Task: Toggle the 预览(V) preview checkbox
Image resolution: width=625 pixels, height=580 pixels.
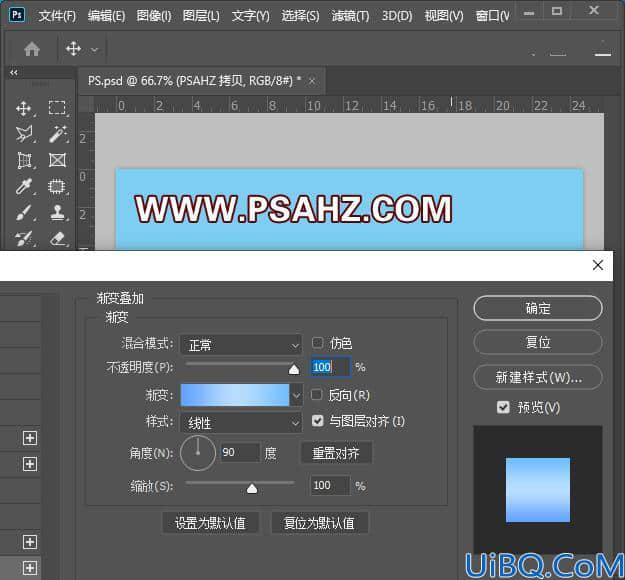Action: pos(503,407)
